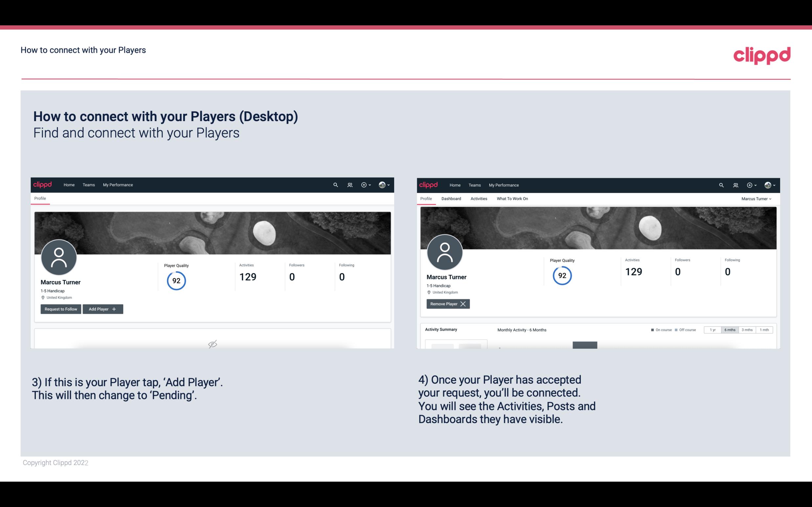Select the Activities tab on right panel
Viewport: 812px width, 507px height.
point(479,199)
